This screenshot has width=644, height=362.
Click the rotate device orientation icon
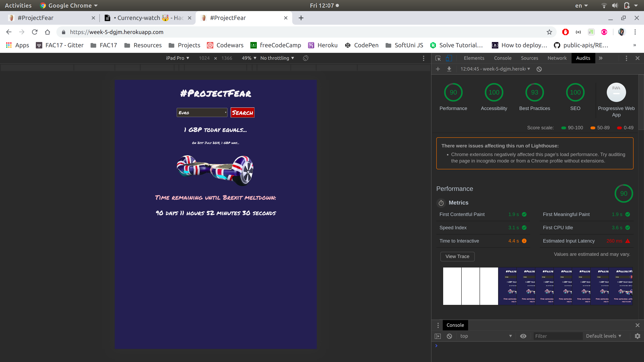click(x=305, y=58)
